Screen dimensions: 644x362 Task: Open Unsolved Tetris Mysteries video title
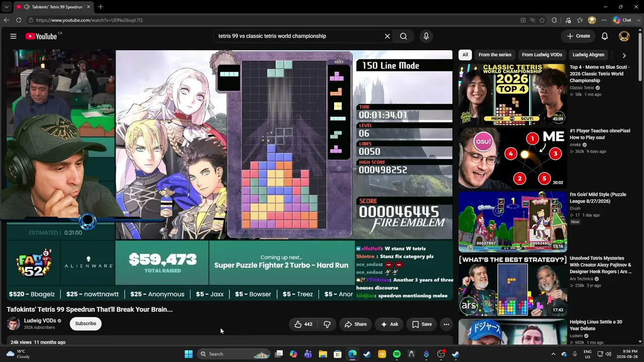(600, 265)
